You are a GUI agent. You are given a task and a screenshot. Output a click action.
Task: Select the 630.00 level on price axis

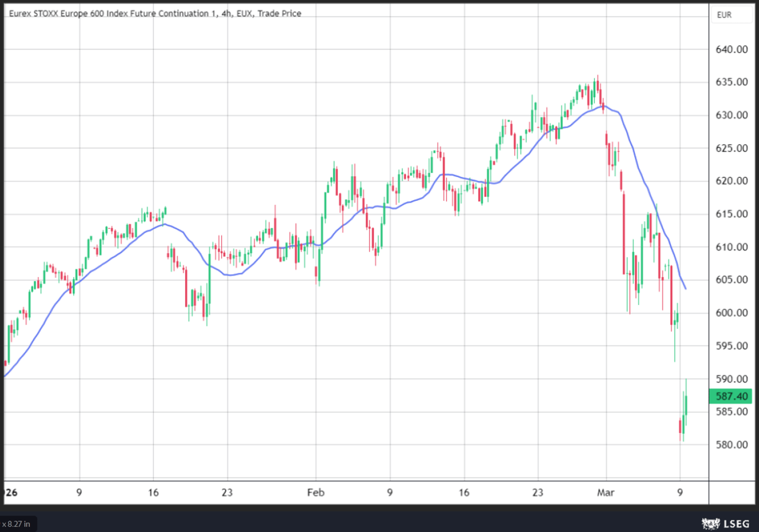click(731, 115)
